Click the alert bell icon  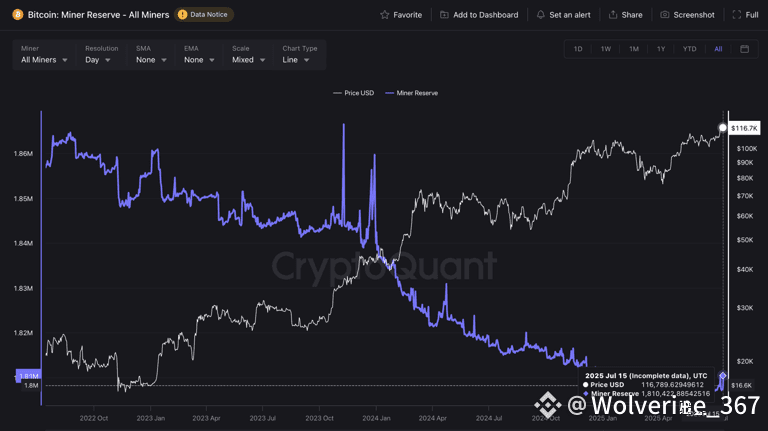[540, 15]
